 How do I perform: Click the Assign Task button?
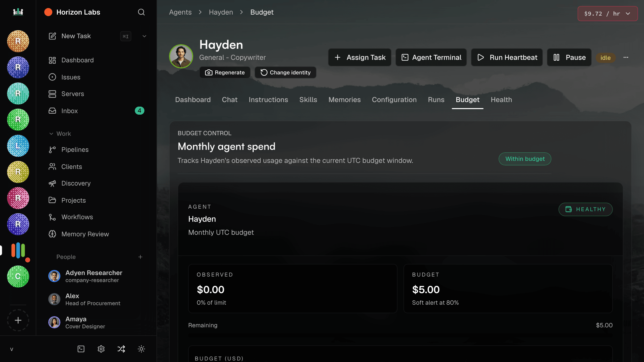tap(360, 57)
